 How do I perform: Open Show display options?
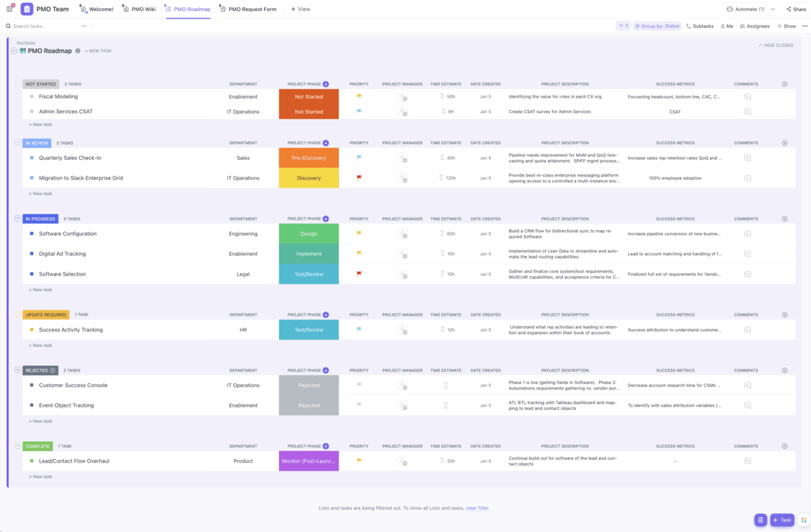pyautogui.click(x=786, y=25)
